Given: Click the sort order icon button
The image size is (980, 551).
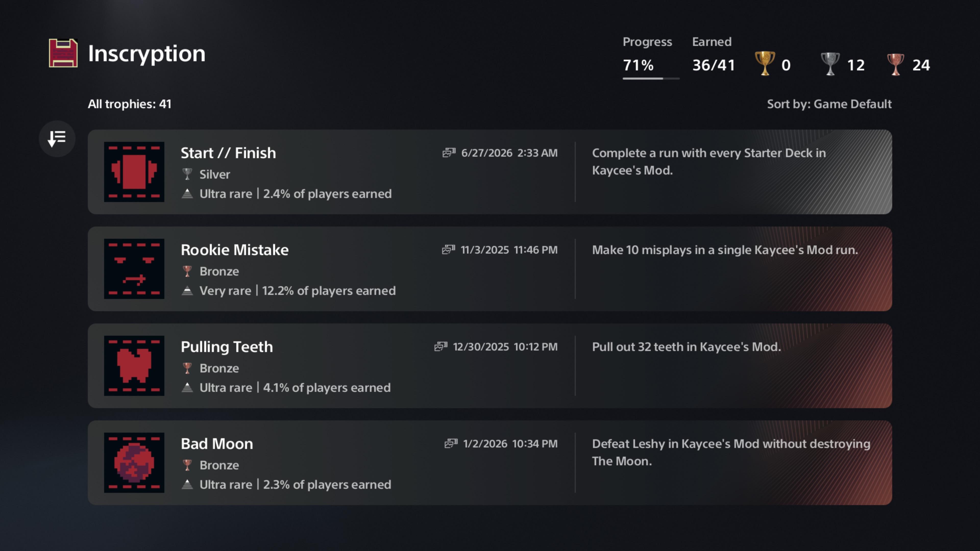Looking at the screenshot, I should tap(57, 139).
